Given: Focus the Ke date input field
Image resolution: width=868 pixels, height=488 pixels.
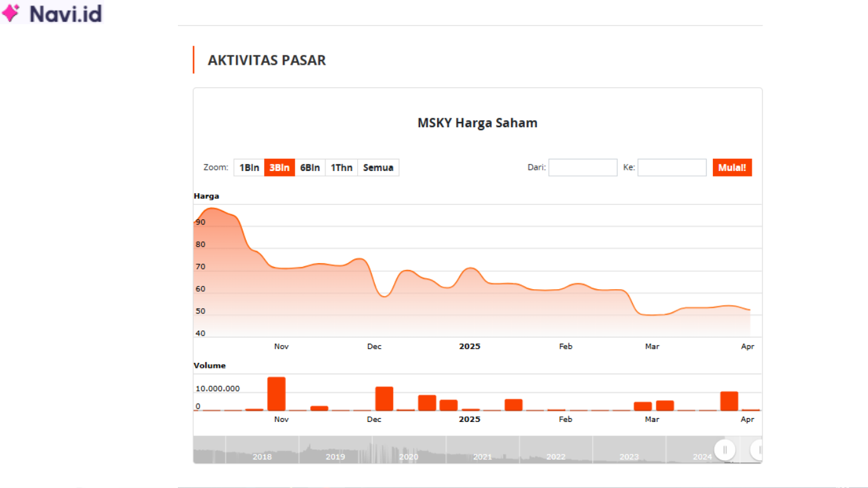Looking at the screenshot, I should pos(672,168).
